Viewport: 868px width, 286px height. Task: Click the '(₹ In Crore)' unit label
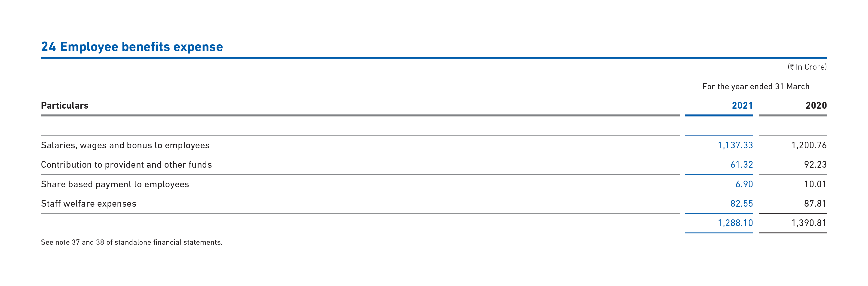(x=807, y=67)
